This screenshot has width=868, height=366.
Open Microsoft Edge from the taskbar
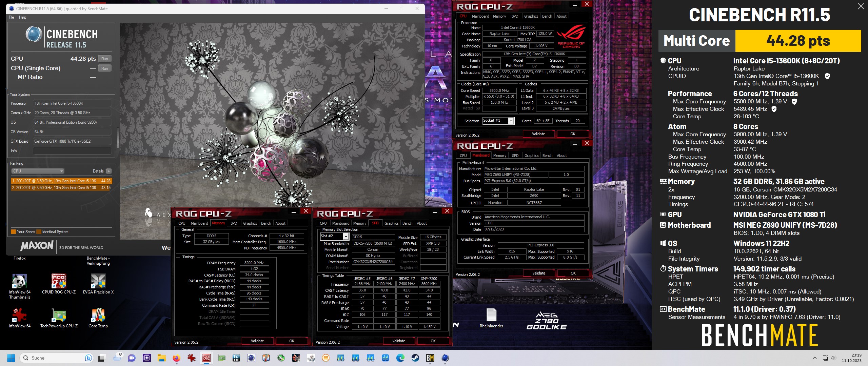click(400, 358)
